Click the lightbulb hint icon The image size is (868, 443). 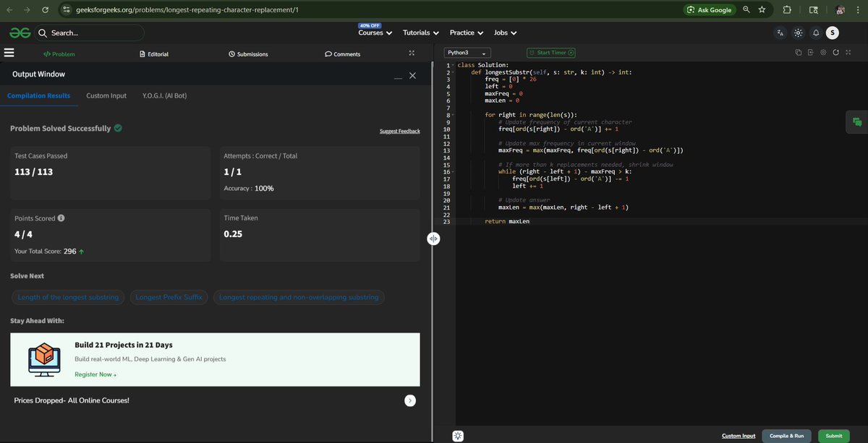click(458, 436)
